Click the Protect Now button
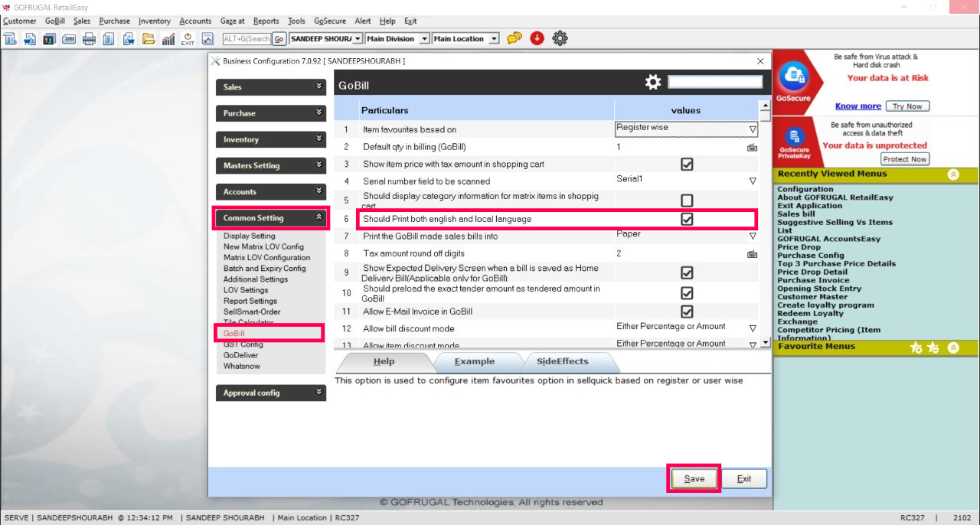The height and width of the screenshot is (525, 980). pyautogui.click(x=904, y=159)
